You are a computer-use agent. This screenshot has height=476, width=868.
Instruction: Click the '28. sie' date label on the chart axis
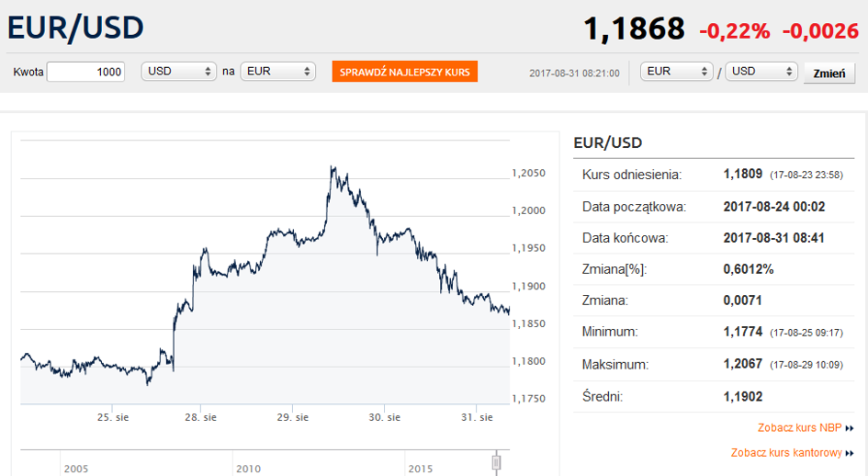pos(200,417)
